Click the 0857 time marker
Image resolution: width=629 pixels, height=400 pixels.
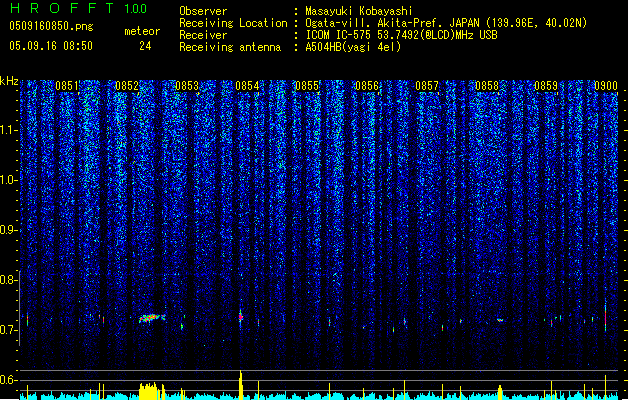click(427, 86)
